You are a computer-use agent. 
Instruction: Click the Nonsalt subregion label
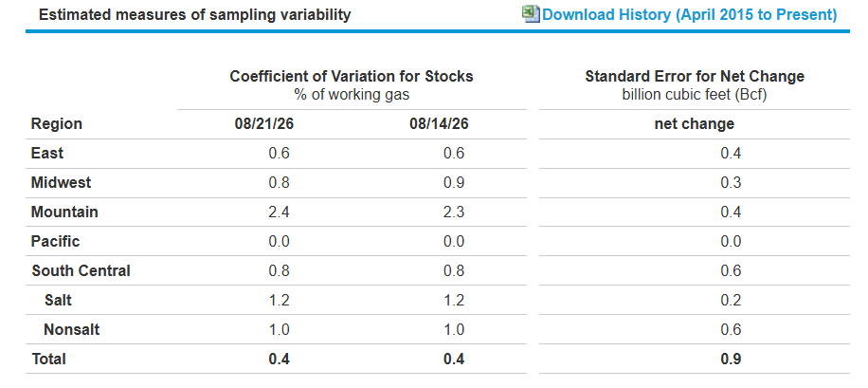tap(72, 329)
